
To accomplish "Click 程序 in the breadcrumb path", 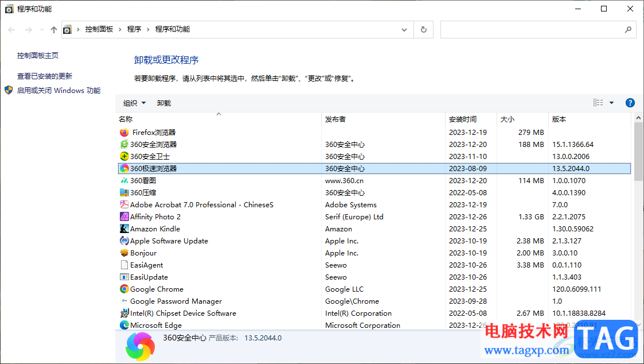I will pos(134,29).
